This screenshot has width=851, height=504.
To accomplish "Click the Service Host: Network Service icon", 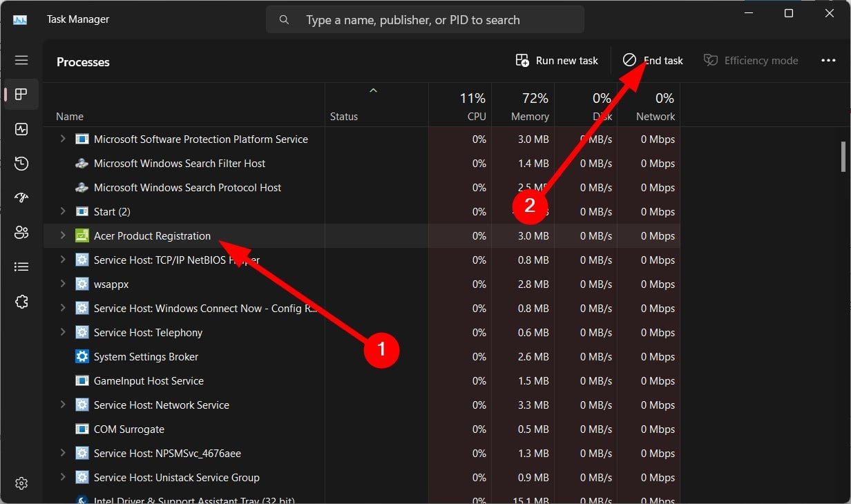I will pyautogui.click(x=82, y=405).
